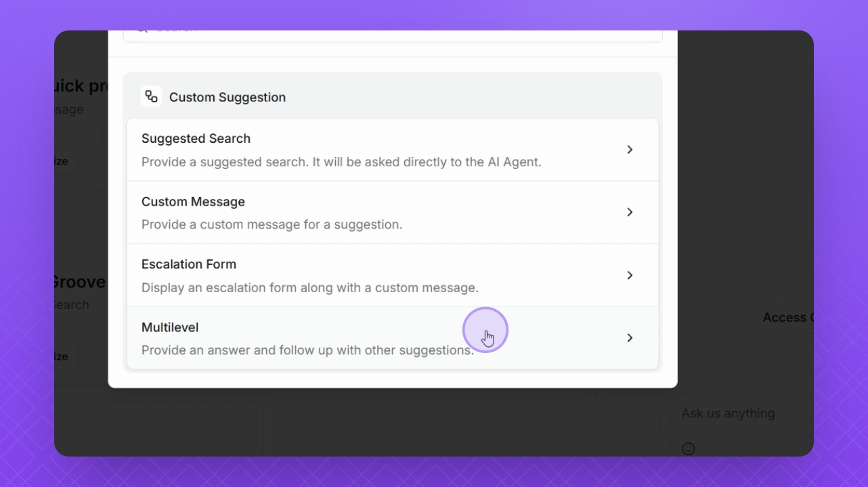The width and height of the screenshot is (868, 487).
Task: Click 'Provide a suggested search' description text
Action: 341,162
